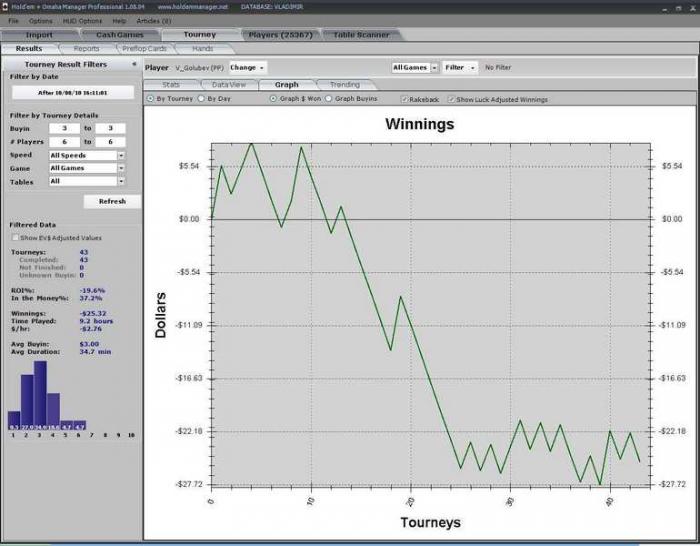Screen dimensions: 700x546
Task: Click the In the Money% value 37.2%
Action: click(x=91, y=298)
